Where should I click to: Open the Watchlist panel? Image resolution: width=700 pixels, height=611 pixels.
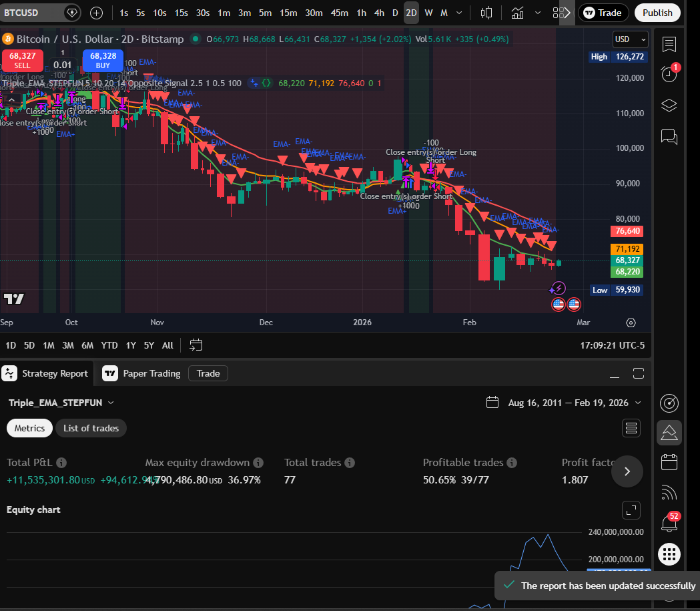click(669, 45)
